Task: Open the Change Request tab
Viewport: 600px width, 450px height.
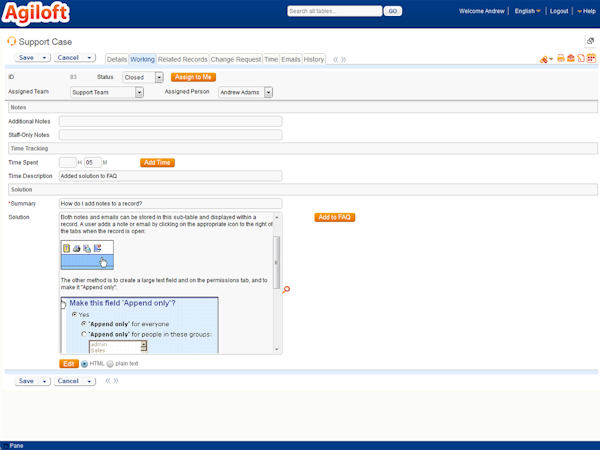Action: pos(235,59)
